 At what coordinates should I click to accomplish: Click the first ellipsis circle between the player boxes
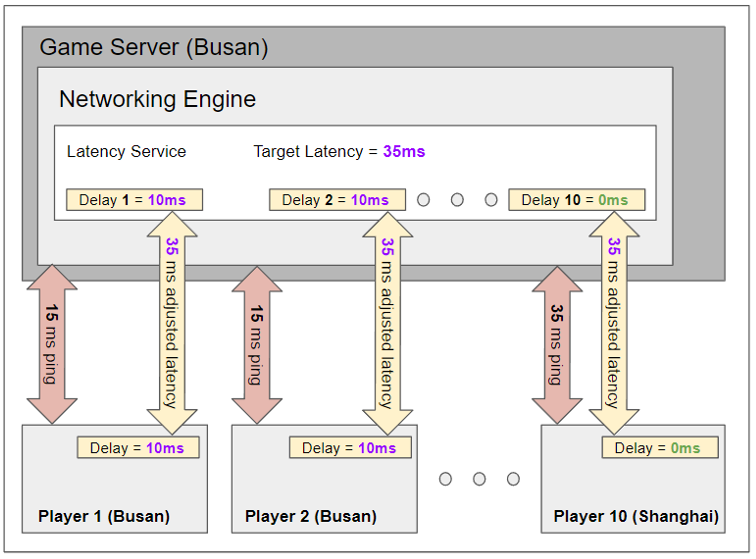[445, 479]
